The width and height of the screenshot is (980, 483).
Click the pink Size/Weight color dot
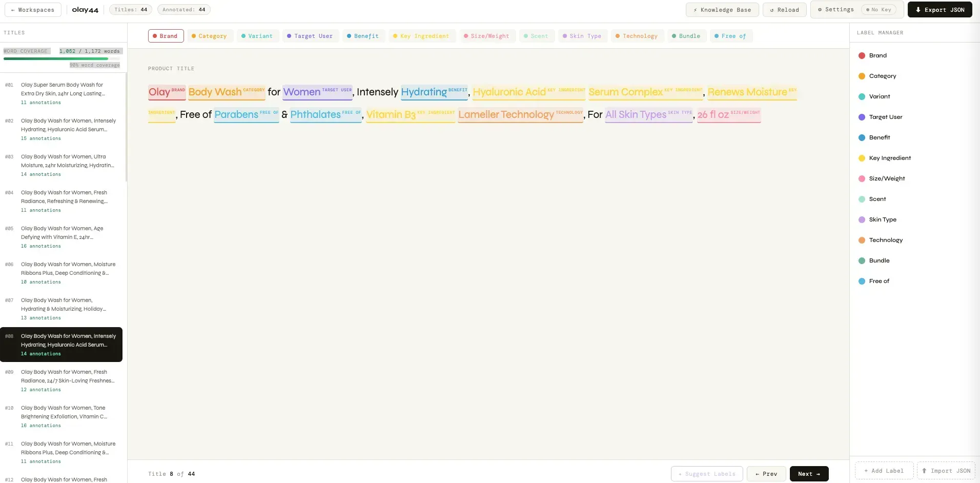862,178
